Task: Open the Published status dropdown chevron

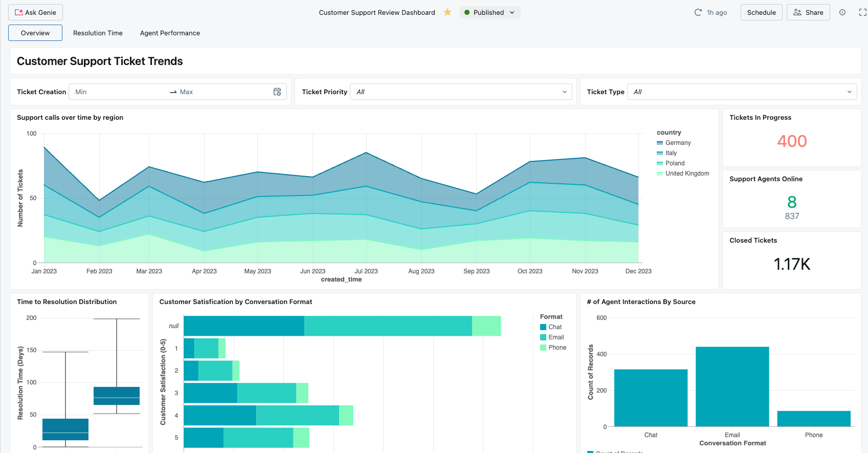Action: click(512, 12)
